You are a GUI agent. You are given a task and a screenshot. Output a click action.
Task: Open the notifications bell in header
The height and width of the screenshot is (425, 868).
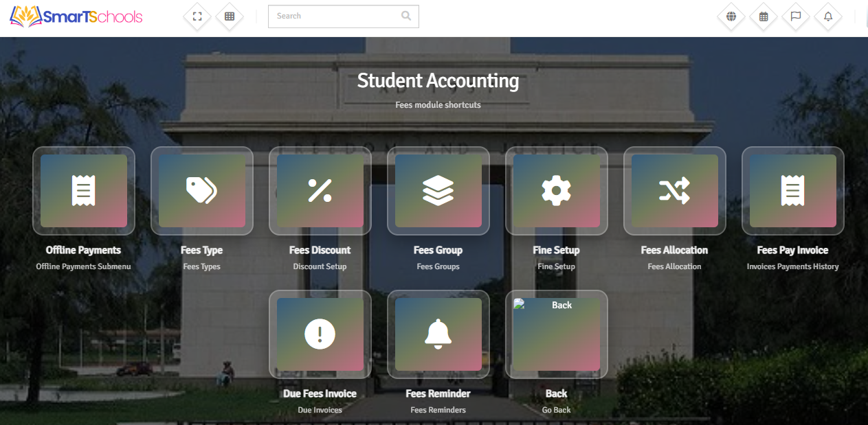tap(828, 16)
